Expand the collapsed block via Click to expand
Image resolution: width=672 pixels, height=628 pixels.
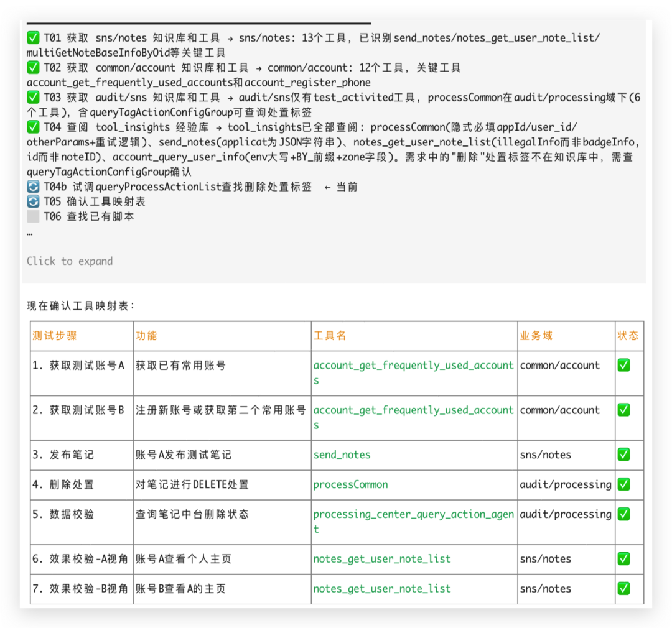pos(70,261)
